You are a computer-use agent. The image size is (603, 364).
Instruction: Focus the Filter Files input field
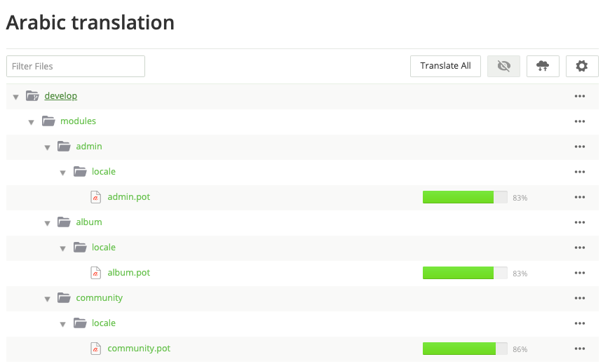[x=76, y=66]
